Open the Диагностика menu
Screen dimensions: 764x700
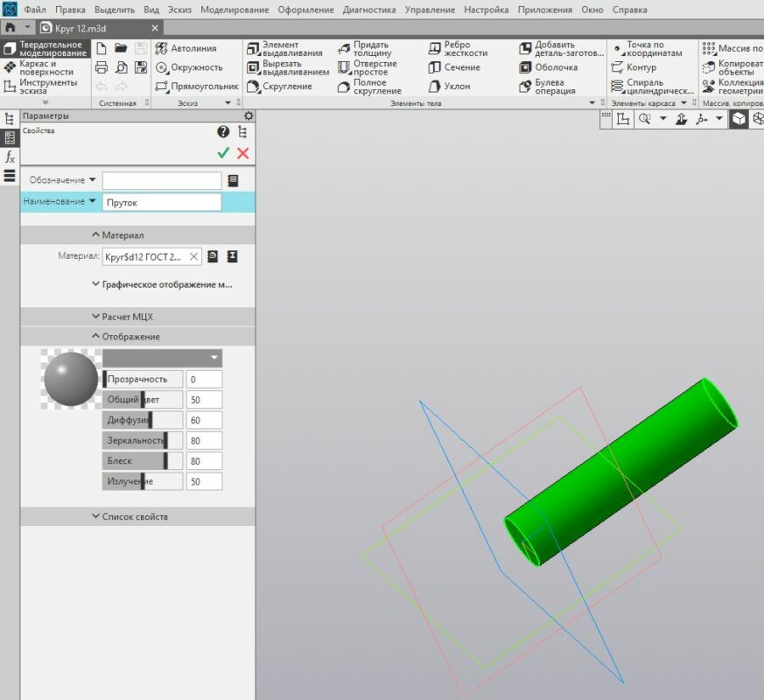pyautogui.click(x=368, y=10)
